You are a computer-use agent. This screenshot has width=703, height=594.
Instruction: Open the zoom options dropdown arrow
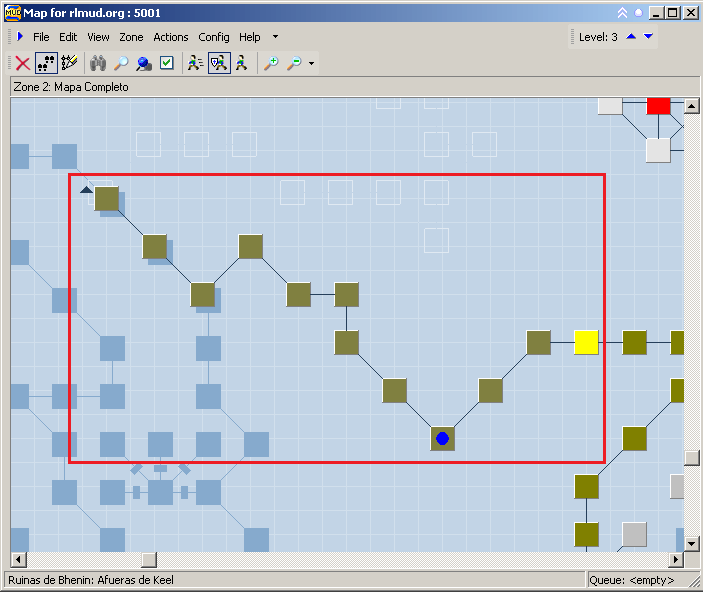312,64
